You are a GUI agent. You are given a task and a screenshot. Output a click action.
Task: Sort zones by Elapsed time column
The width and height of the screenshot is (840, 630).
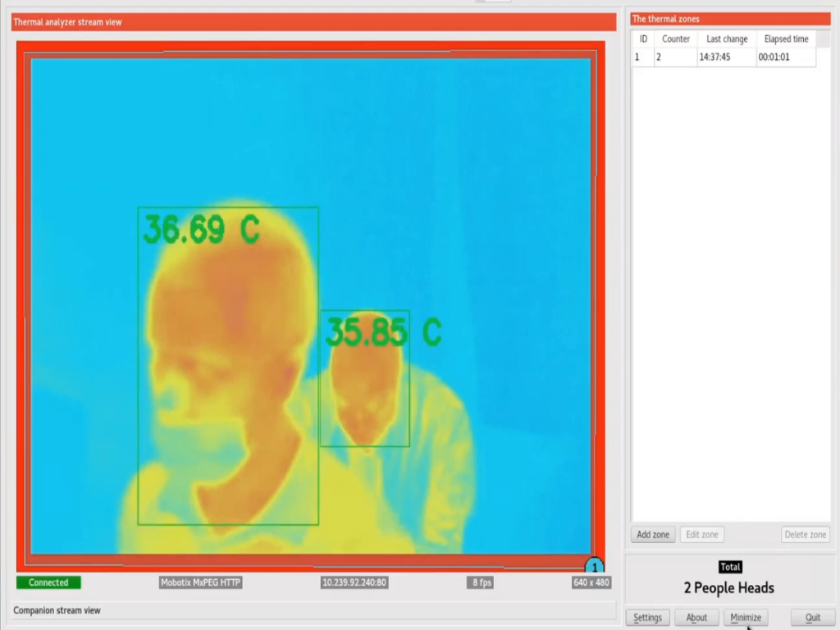point(786,39)
